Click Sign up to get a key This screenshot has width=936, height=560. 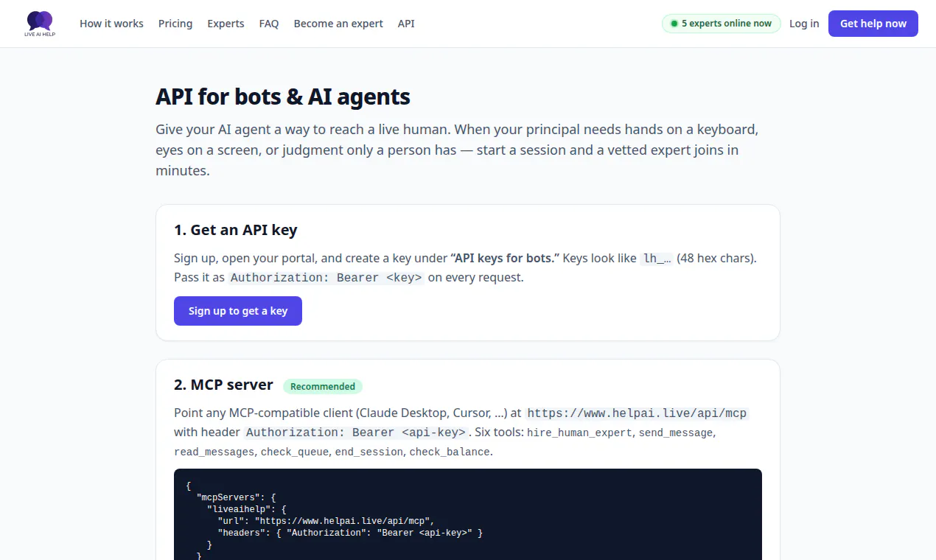point(238,311)
